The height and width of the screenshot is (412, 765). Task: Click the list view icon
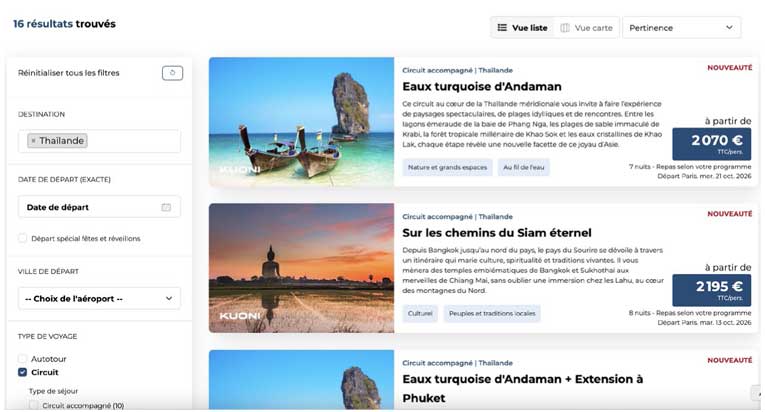[x=503, y=28]
